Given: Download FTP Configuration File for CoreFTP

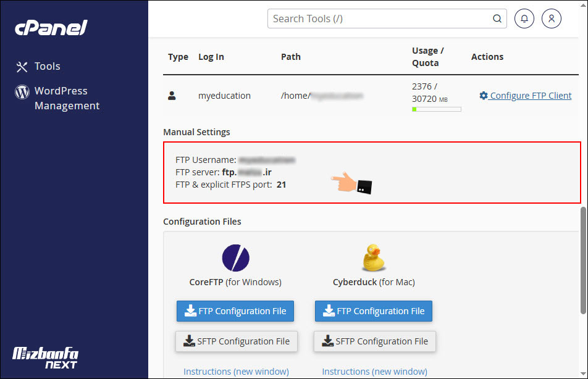Looking at the screenshot, I should (235, 311).
